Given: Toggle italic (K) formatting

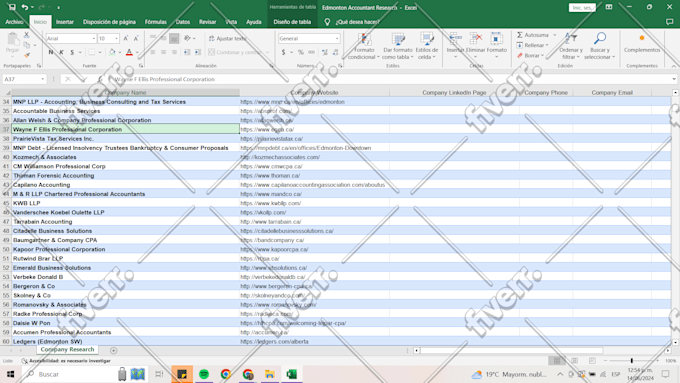Looking at the screenshot, I should [61, 52].
